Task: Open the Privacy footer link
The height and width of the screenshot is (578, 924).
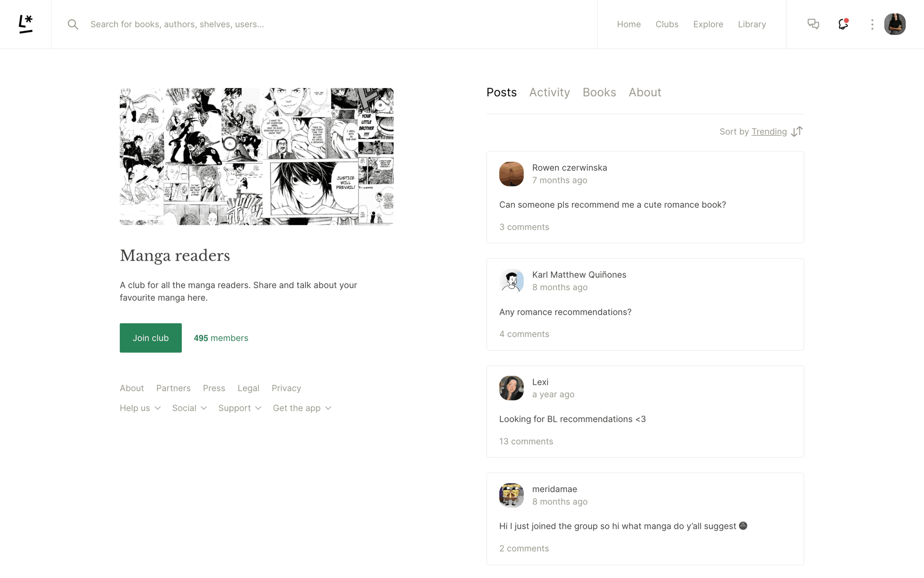Action: (286, 388)
